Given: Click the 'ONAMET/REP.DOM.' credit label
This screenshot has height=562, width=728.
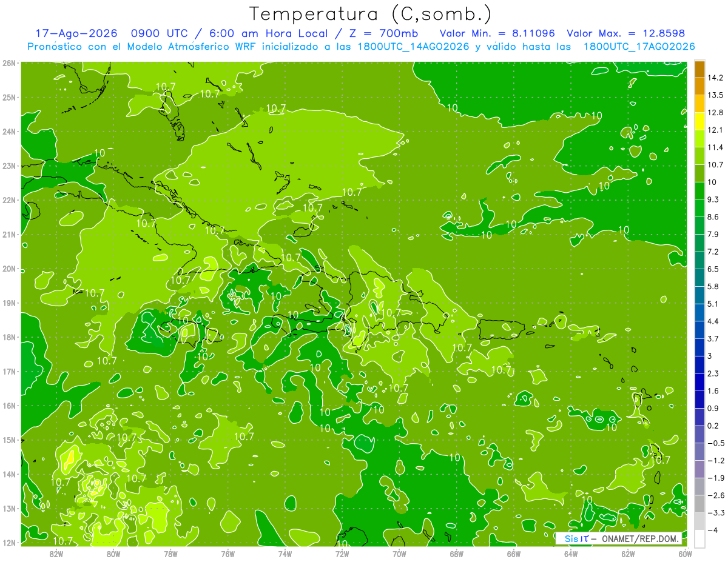Looking at the screenshot, I should pyautogui.click(x=641, y=538).
